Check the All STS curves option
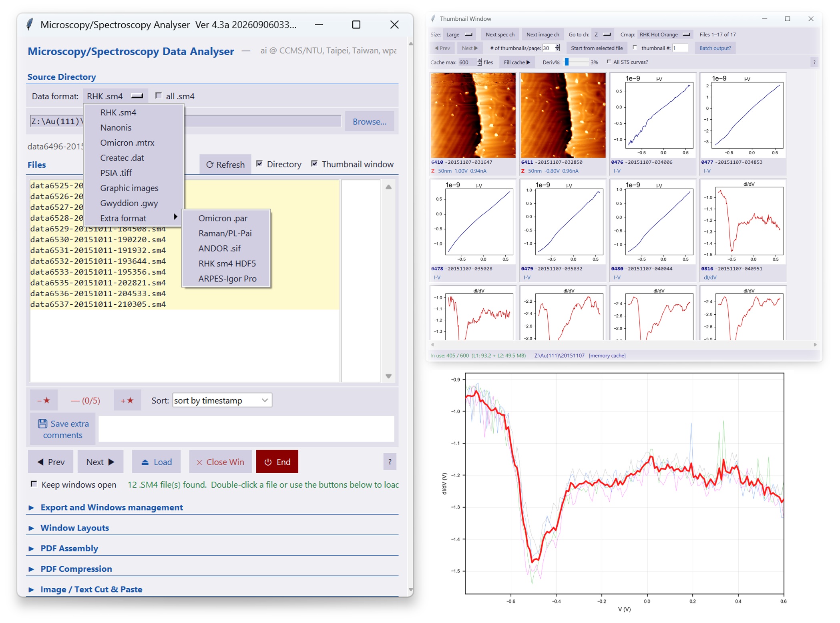Image resolution: width=840 pixels, height=623 pixels. (609, 62)
